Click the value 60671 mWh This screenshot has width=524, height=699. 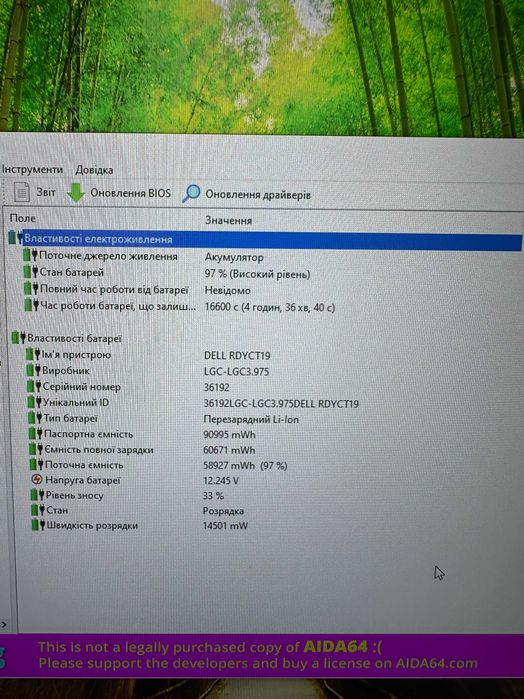point(229,450)
